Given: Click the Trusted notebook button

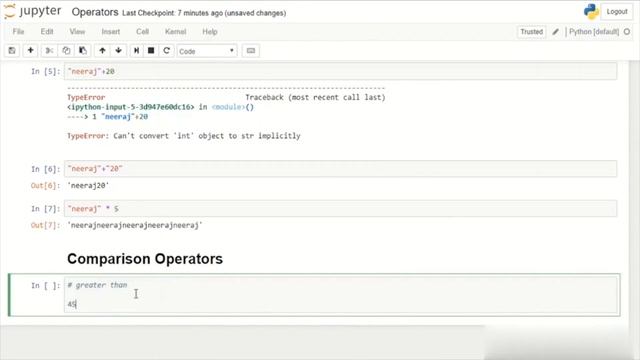Looking at the screenshot, I should tap(531, 32).
